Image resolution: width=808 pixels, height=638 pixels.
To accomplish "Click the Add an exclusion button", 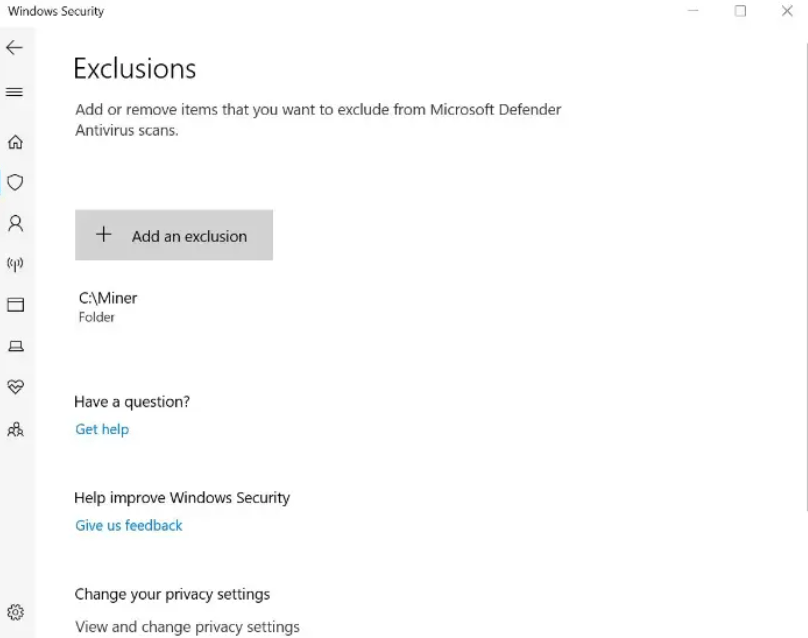I will pyautogui.click(x=174, y=235).
